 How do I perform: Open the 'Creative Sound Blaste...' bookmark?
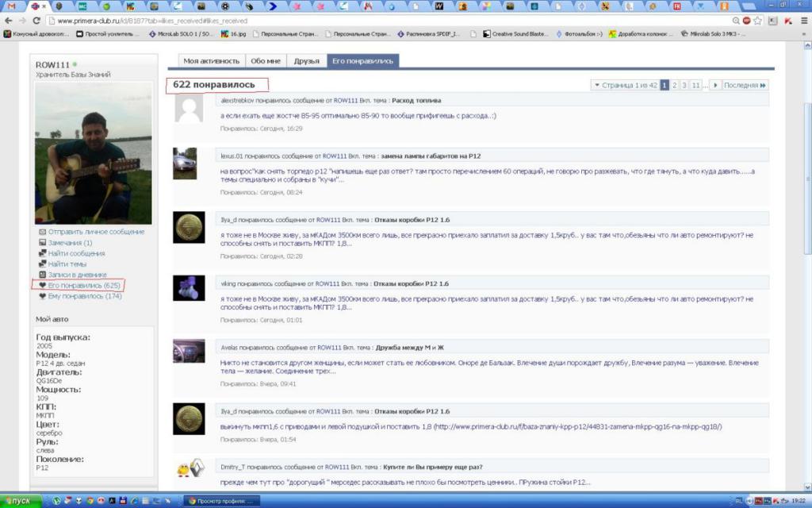pyautogui.click(x=515, y=33)
